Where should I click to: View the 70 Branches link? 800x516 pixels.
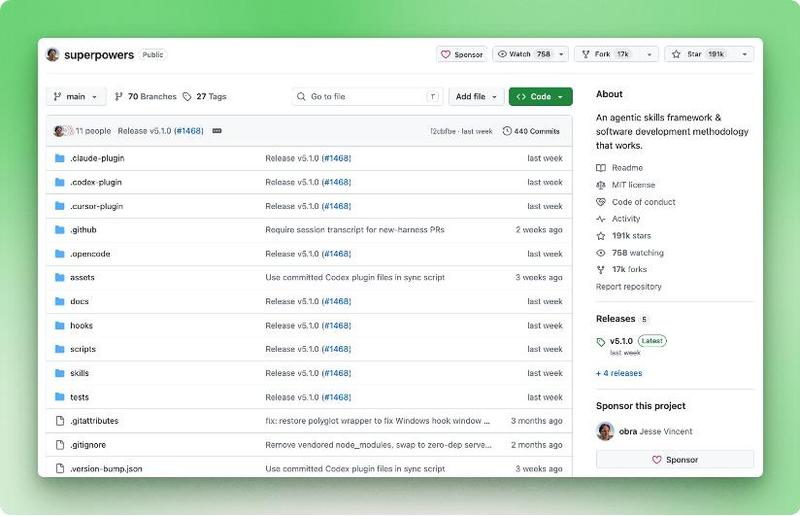[x=145, y=96]
